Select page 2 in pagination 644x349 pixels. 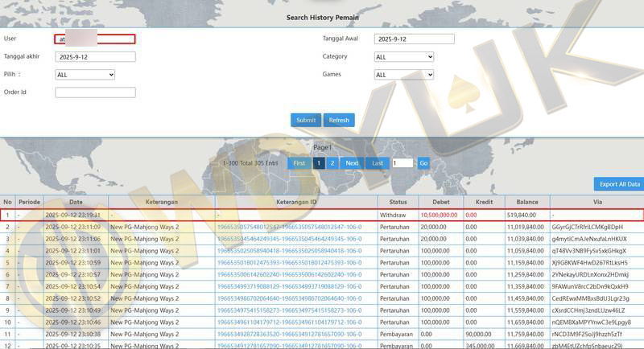[332, 162]
